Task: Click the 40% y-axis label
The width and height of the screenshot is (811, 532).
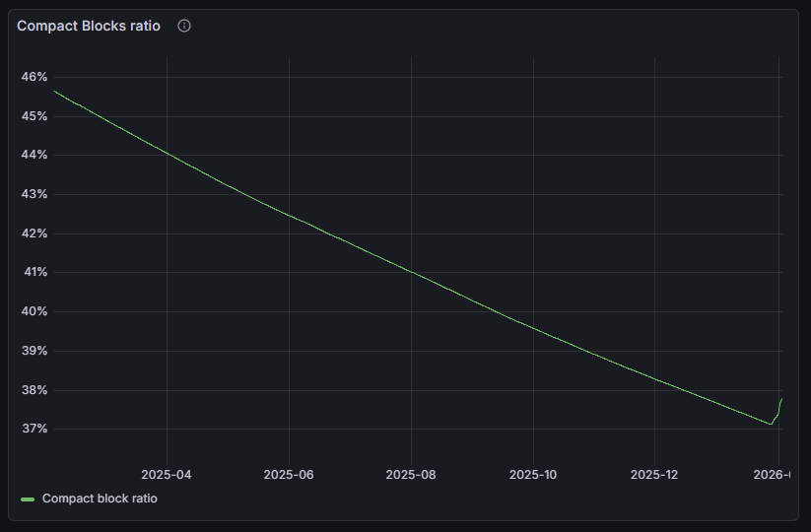Action: click(34, 311)
